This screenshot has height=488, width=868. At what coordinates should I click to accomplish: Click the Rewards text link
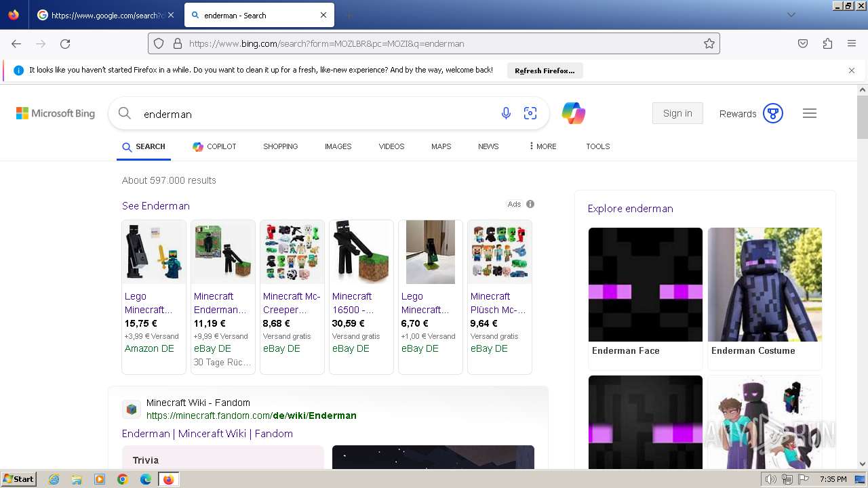(738, 114)
